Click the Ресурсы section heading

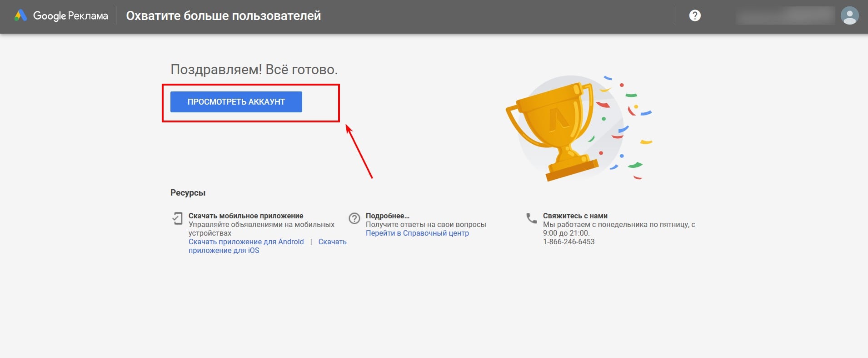point(188,193)
